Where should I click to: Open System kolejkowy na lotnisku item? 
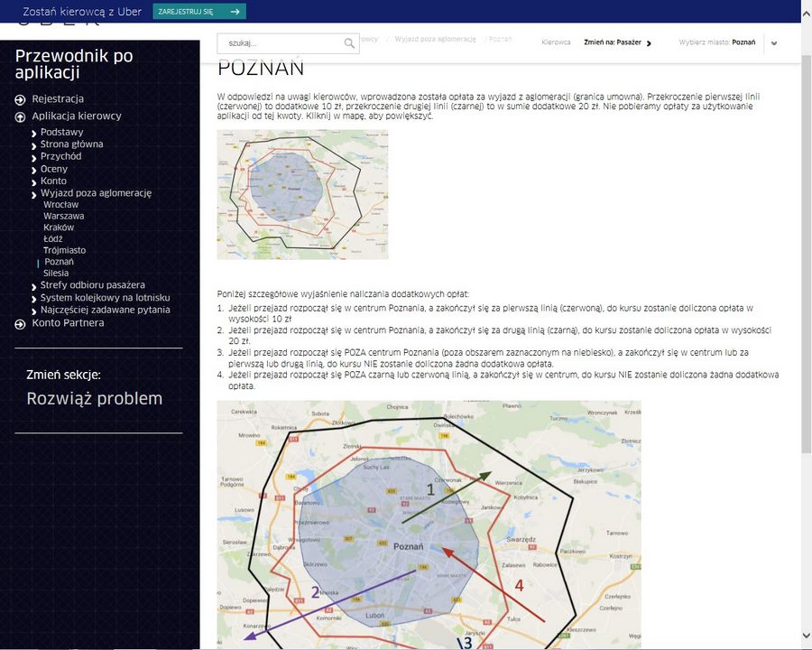[106, 298]
